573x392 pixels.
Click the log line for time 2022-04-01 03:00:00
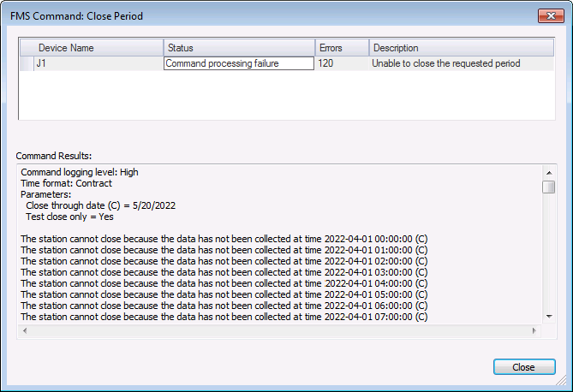(224, 272)
